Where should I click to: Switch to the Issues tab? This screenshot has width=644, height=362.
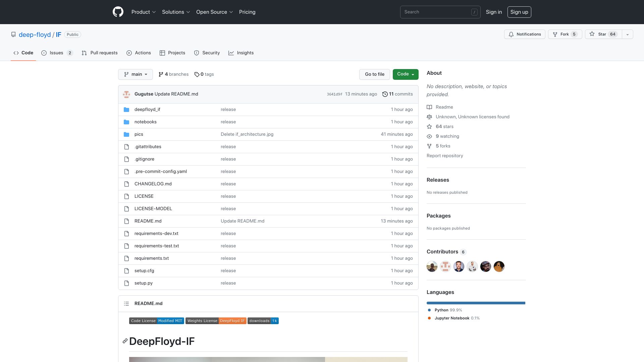click(57, 53)
